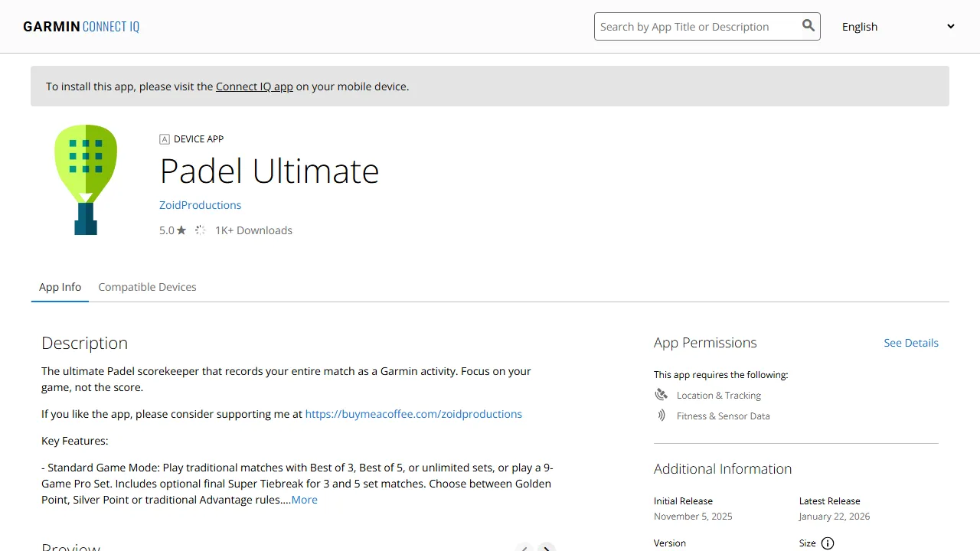The image size is (980, 551).
Task: Click the Garmin Connect IQ logo
Action: click(x=81, y=27)
